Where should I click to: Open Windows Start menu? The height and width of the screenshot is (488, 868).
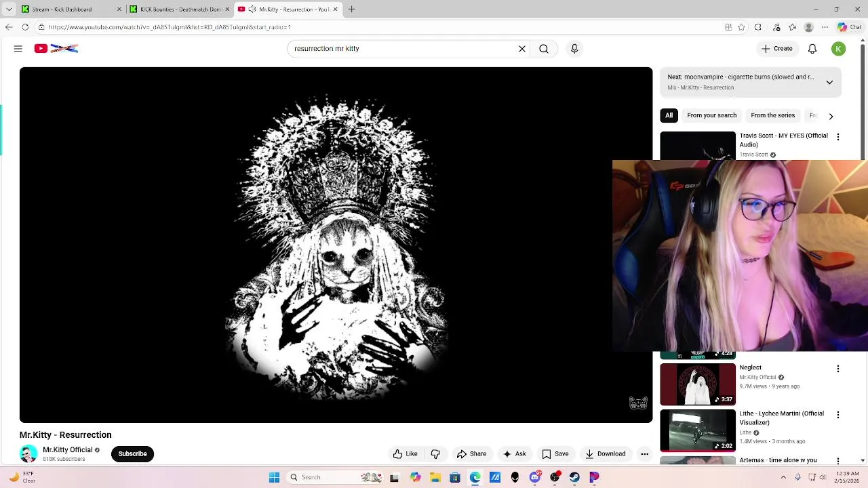click(x=274, y=477)
